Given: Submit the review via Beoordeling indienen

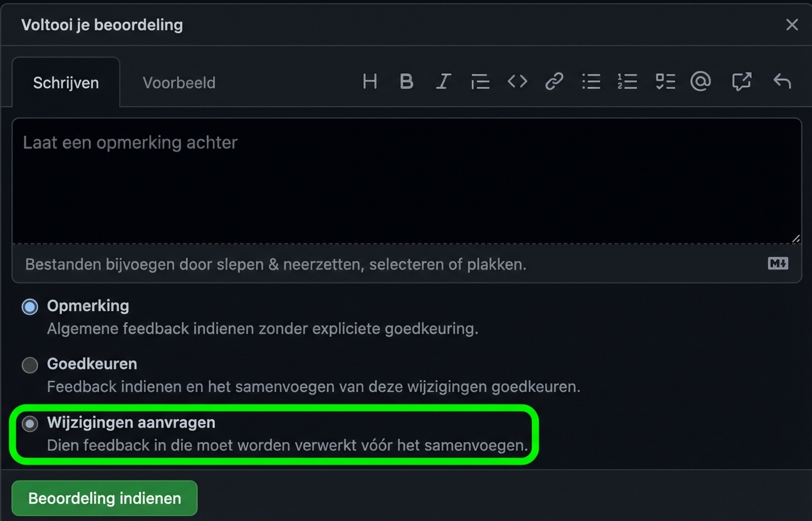Looking at the screenshot, I should (x=104, y=498).
